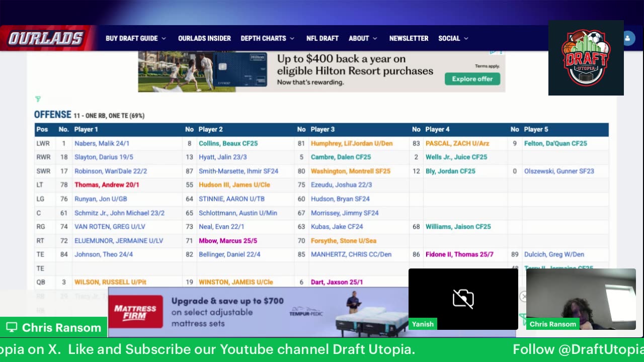Click the small green icon above OFFENSE

38,99
